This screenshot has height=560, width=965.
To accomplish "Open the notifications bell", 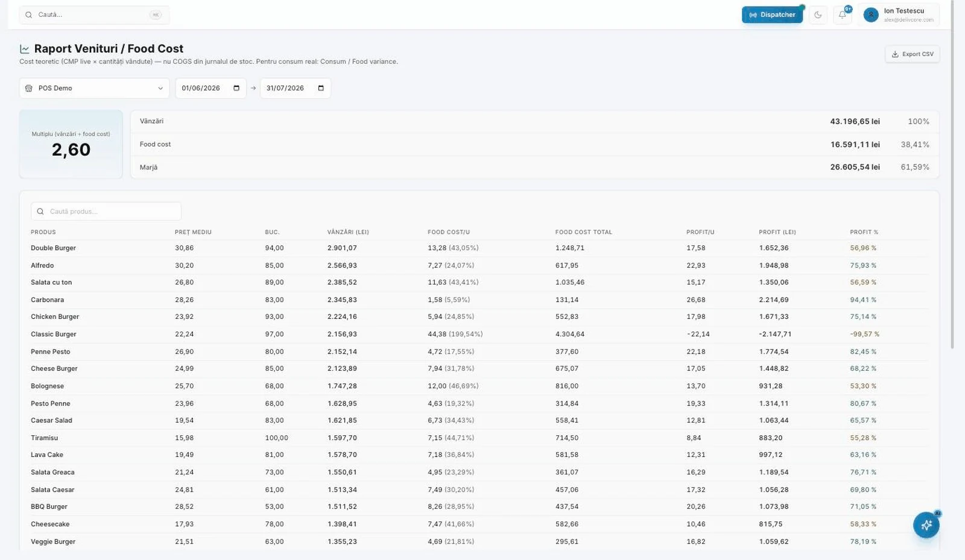I will [x=843, y=14].
